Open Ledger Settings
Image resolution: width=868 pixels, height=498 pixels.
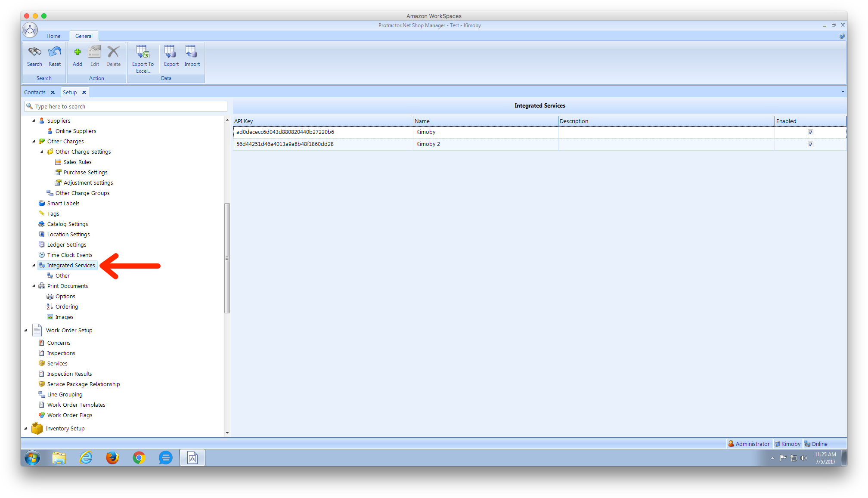coord(67,245)
